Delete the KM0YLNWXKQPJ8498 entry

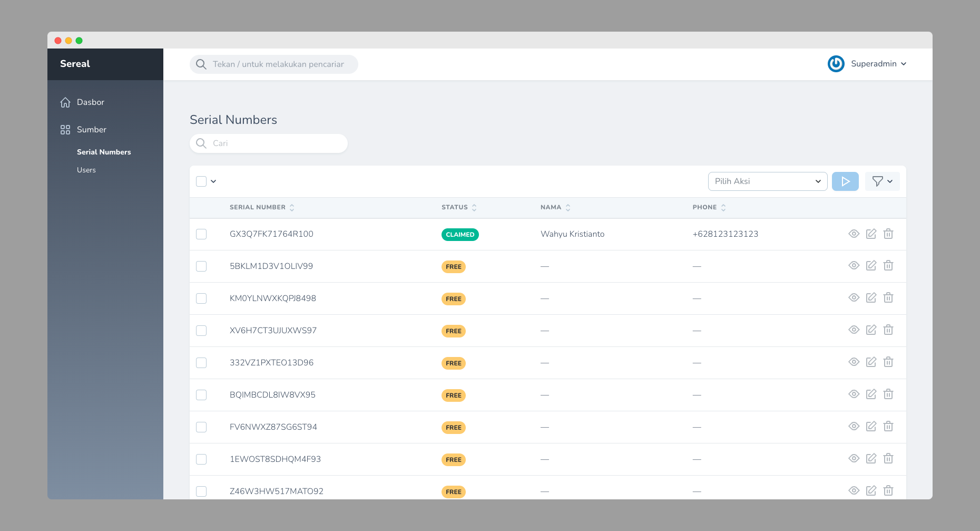tap(888, 297)
